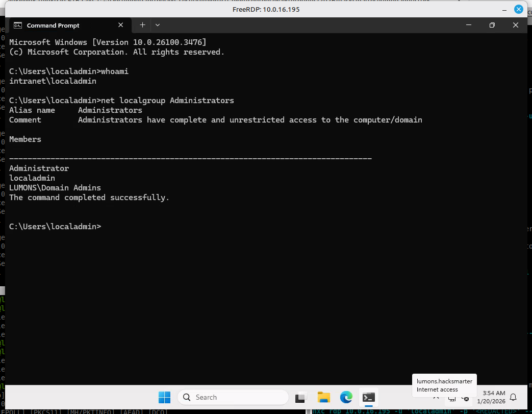Switch to the Command Prompt tab
Image resolution: width=532 pixels, height=414 pixels.
click(61, 25)
